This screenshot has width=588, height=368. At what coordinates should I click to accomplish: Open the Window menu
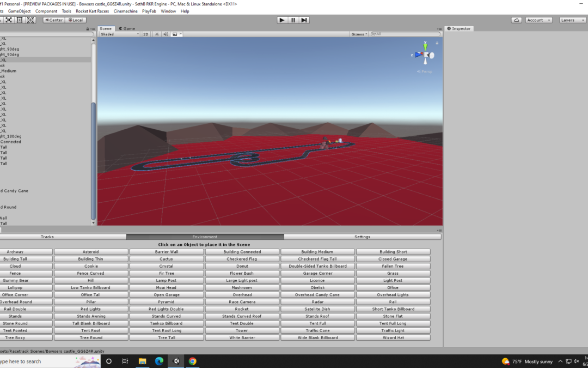[x=168, y=11]
